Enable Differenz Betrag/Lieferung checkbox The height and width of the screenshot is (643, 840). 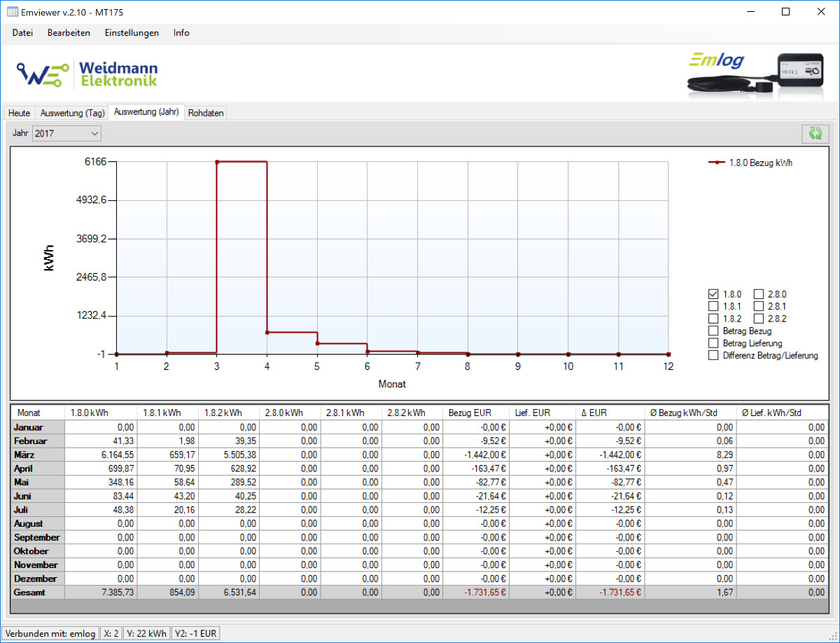pyautogui.click(x=713, y=355)
